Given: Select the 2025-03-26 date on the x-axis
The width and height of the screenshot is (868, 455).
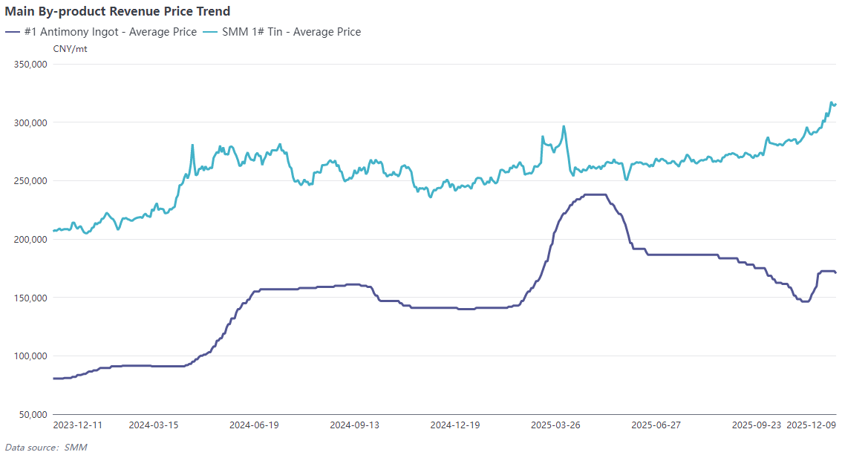Looking at the screenshot, I should 555,425.
